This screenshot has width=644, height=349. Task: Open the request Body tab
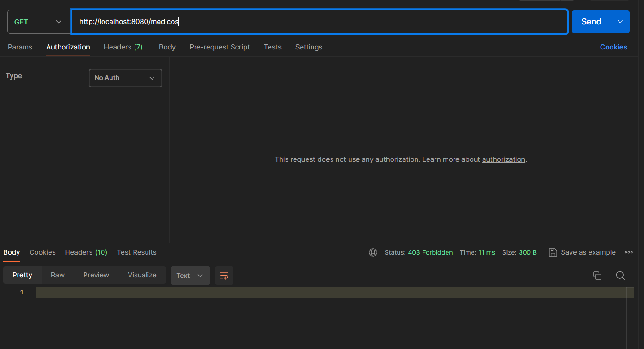(x=167, y=47)
